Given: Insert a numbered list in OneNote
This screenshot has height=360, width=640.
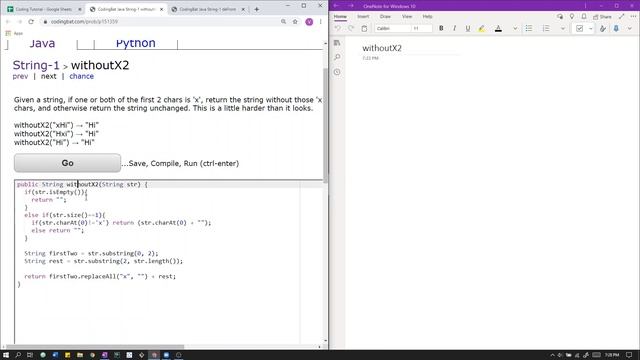Looking at the screenshot, I should (546, 29).
